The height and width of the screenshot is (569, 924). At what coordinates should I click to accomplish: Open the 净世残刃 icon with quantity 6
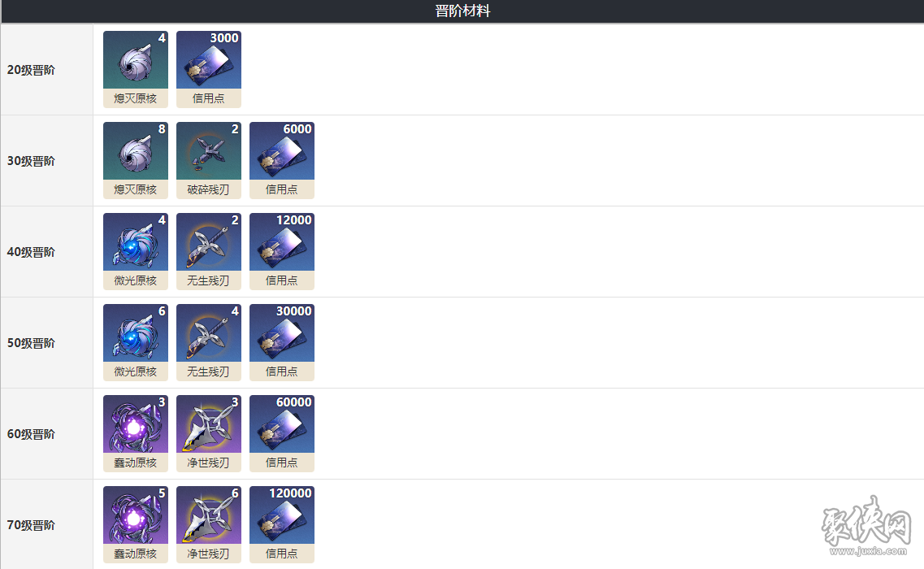209,525
